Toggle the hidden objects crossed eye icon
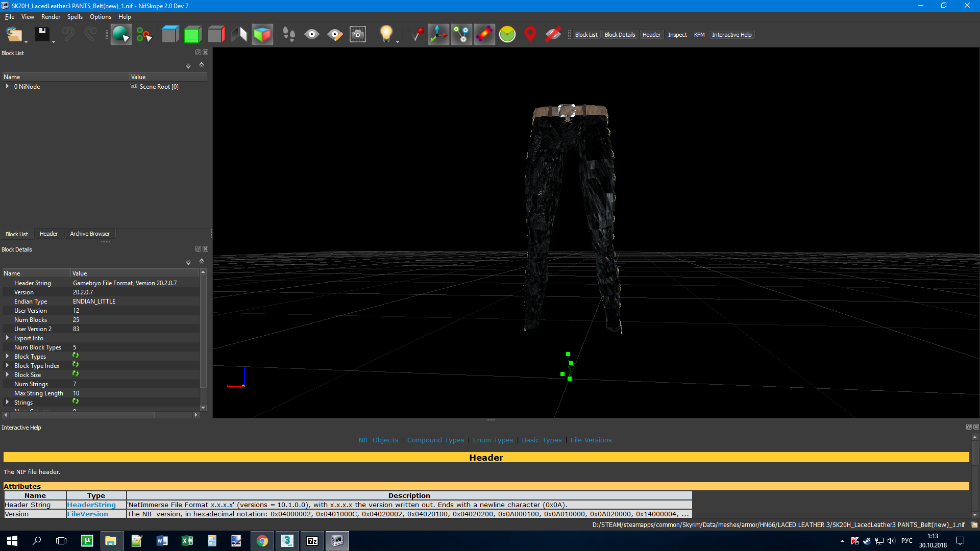Screen dimensions: 980x551 click(553, 34)
